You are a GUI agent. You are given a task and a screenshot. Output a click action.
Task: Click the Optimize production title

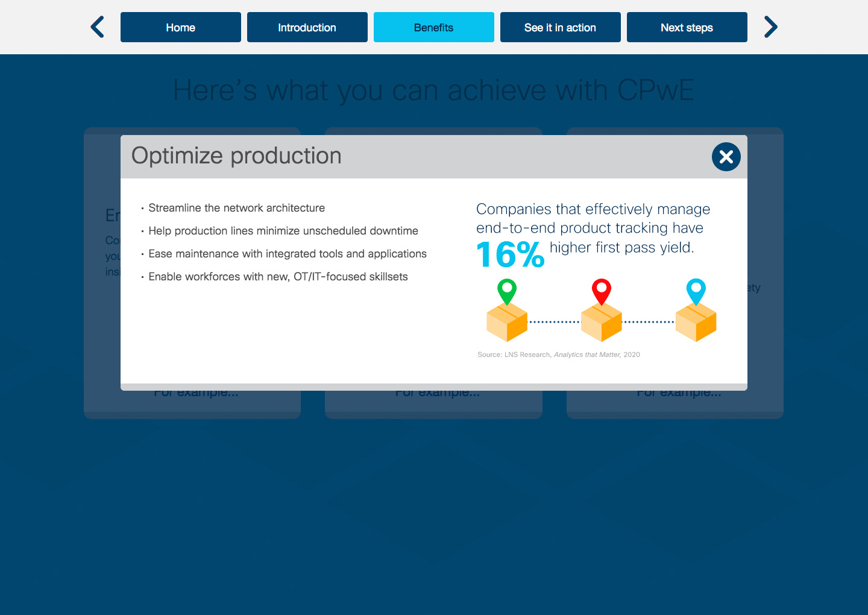236,156
